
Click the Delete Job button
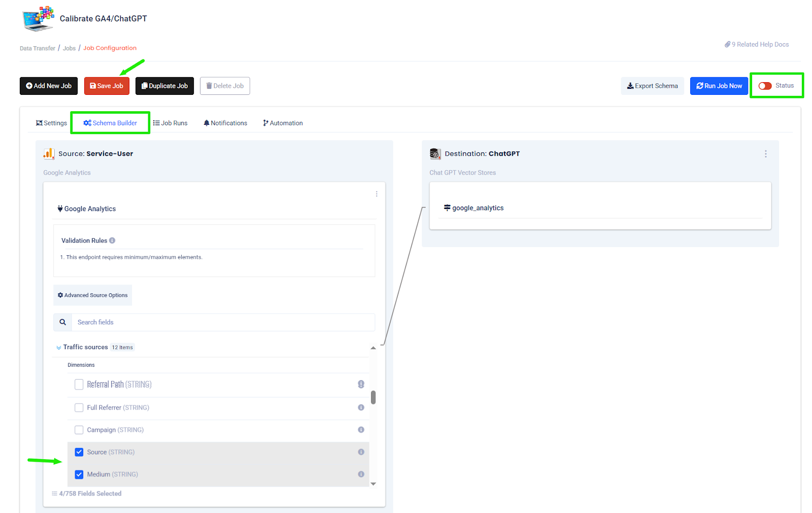click(x=225, y=86)
